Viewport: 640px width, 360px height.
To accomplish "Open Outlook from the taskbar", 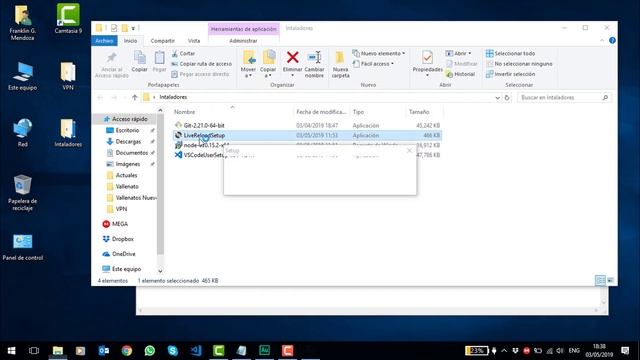I will 104,351.
